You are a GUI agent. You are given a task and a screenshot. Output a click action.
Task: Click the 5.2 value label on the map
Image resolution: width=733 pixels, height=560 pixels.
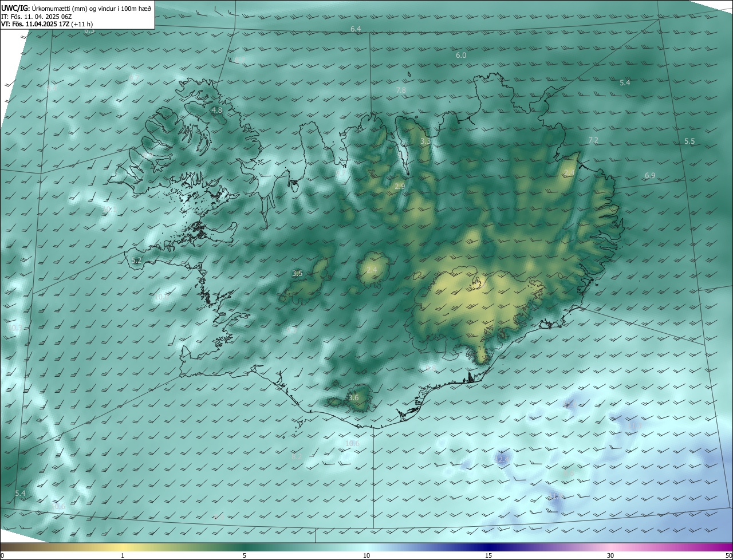tap(136, 261)
